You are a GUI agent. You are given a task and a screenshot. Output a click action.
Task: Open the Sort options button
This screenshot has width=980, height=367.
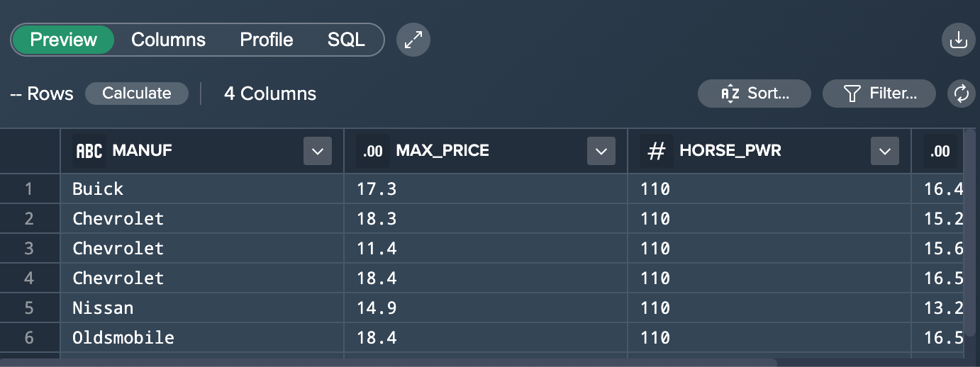click(754, 94)
